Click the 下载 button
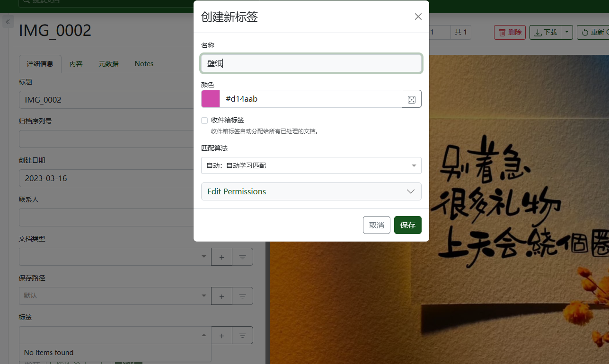Screen dimensions: 609x364 tap(545, 32)
